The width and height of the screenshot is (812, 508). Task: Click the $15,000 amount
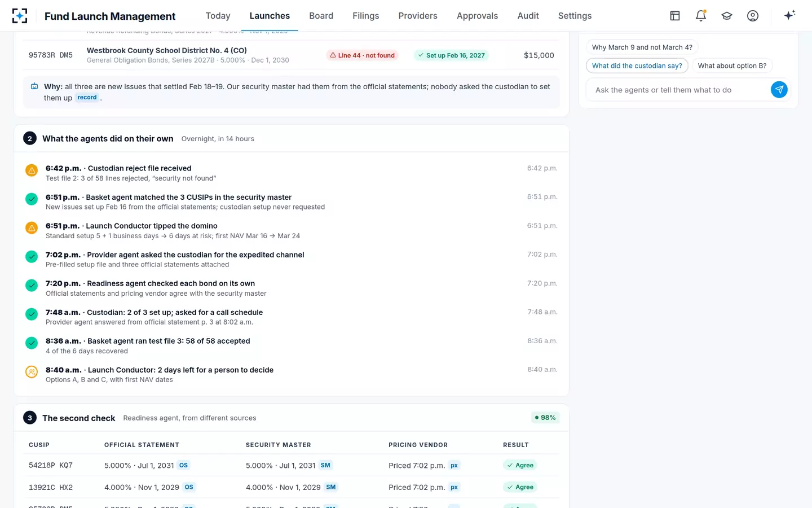[539, 55]
